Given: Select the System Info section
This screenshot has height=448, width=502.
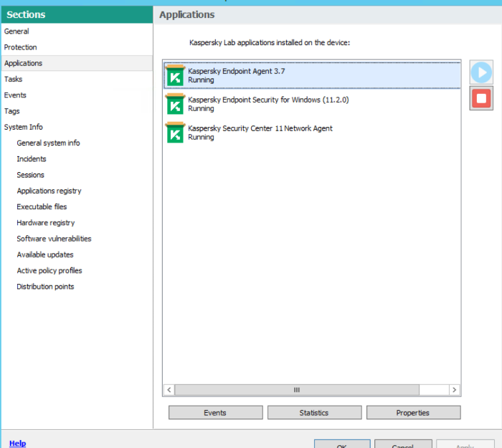Looking at the screenshot, I should pos(77,127).
